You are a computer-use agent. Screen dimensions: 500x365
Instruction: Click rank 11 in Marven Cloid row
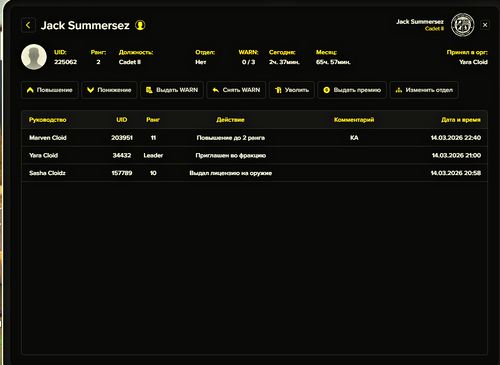click(153, 138)
